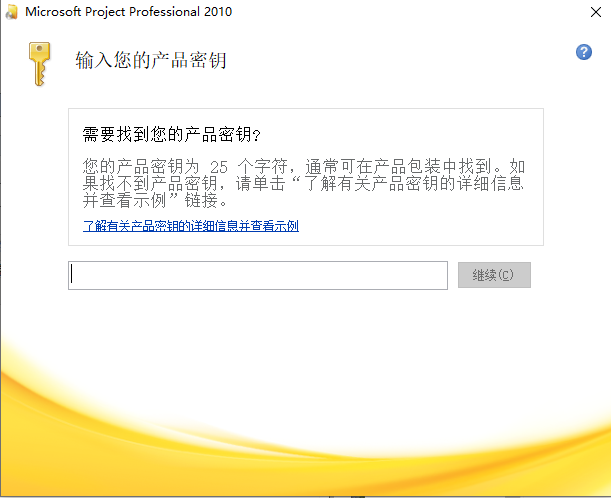Close the Microsoft Project Professional 2010 dialog
The height and width of the screenshot is (498, 611).
click(x=595, y=12)
